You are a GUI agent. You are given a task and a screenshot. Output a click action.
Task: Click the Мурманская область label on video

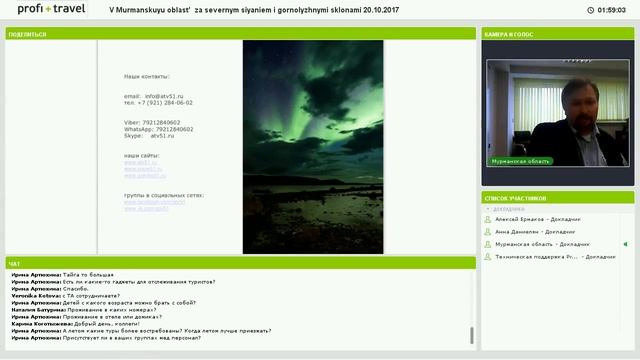point(520,161)
